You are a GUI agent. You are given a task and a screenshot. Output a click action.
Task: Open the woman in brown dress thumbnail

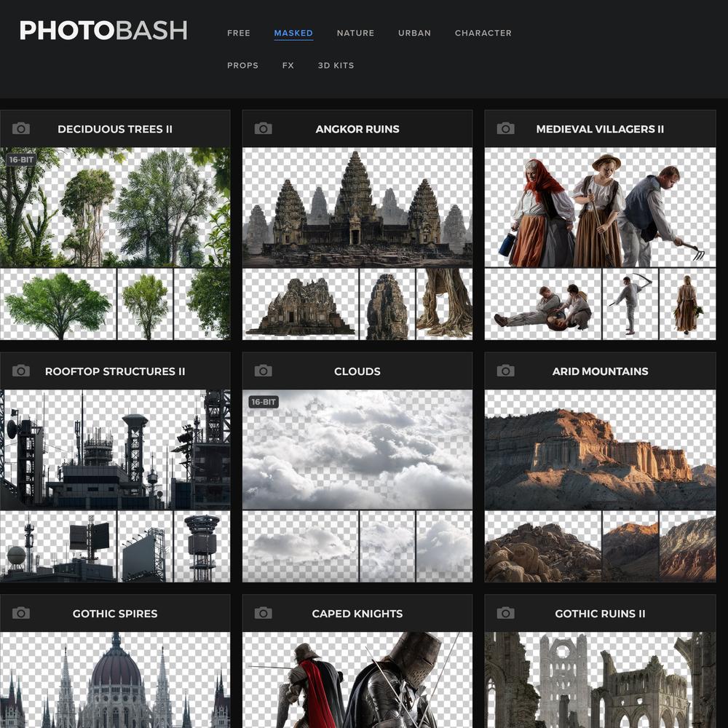[688, 304]
